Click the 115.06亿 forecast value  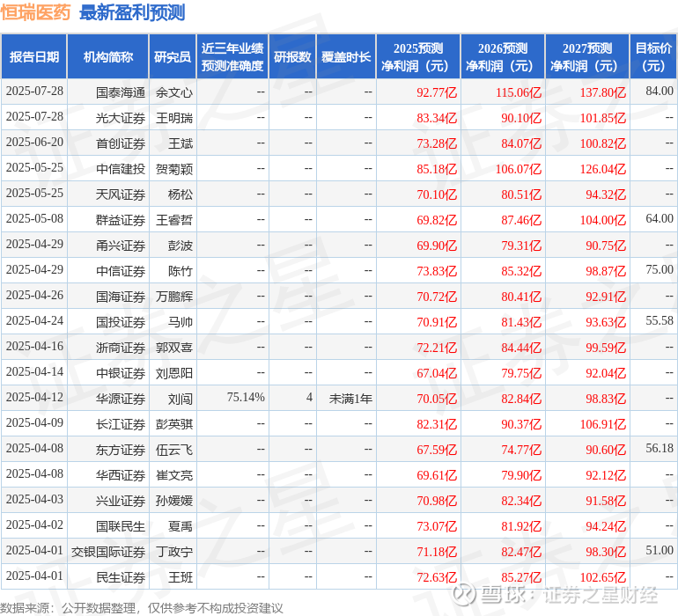519,92
